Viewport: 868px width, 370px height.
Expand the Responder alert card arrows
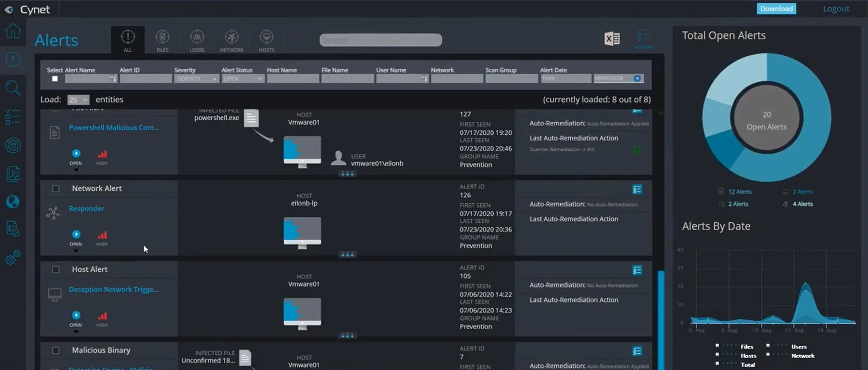[347, 255]
